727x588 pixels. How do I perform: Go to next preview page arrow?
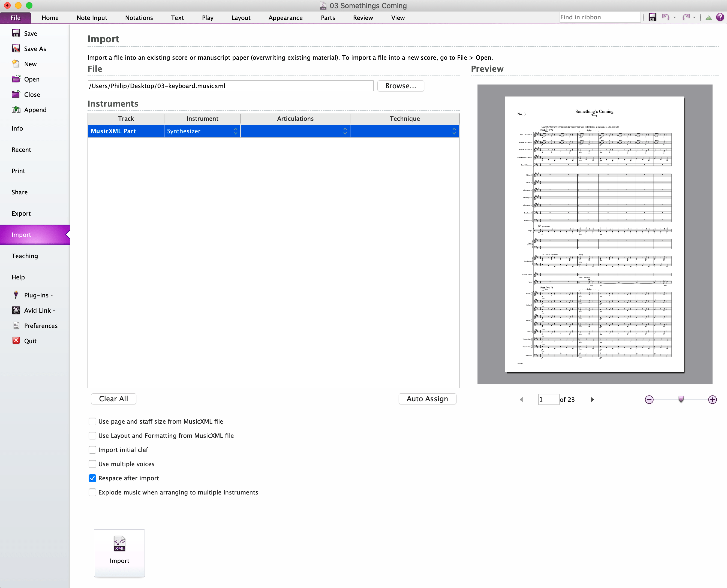tap(592, 399)
